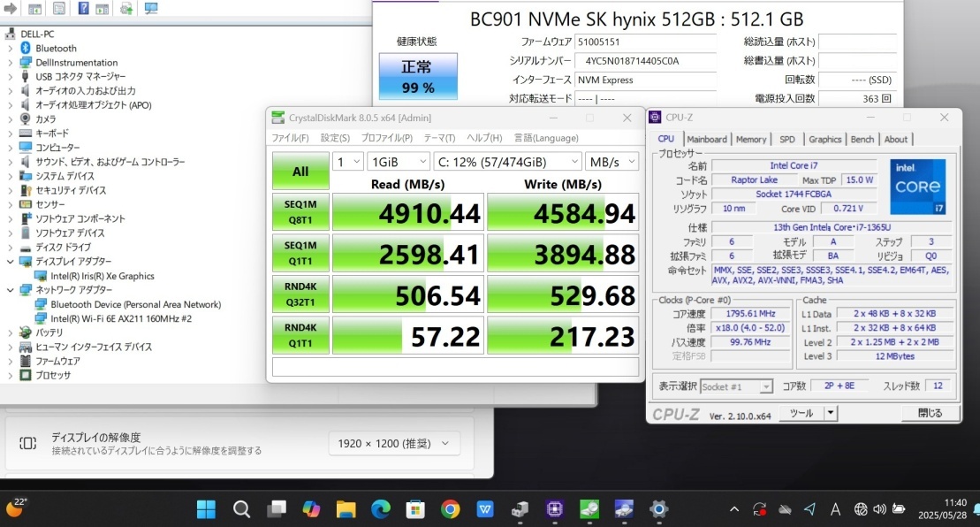Open the 言語(Language) menu

point(546,138)
